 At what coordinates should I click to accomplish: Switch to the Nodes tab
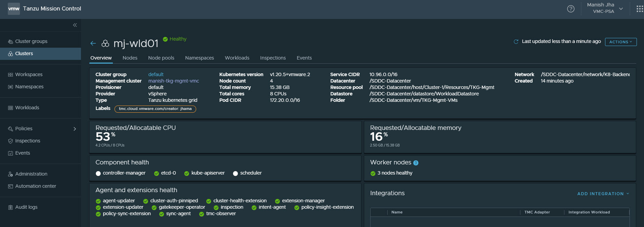pyautogui.click(x=130, y=58)
